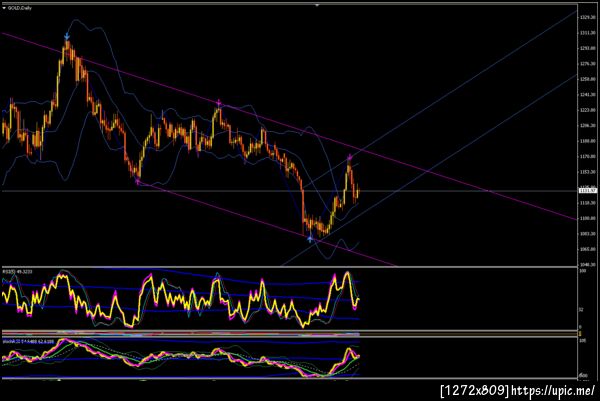This screenshot has height=401, width=600.
Task: Click the 1311.30 price scale label
Action: (x=588, y=33)
